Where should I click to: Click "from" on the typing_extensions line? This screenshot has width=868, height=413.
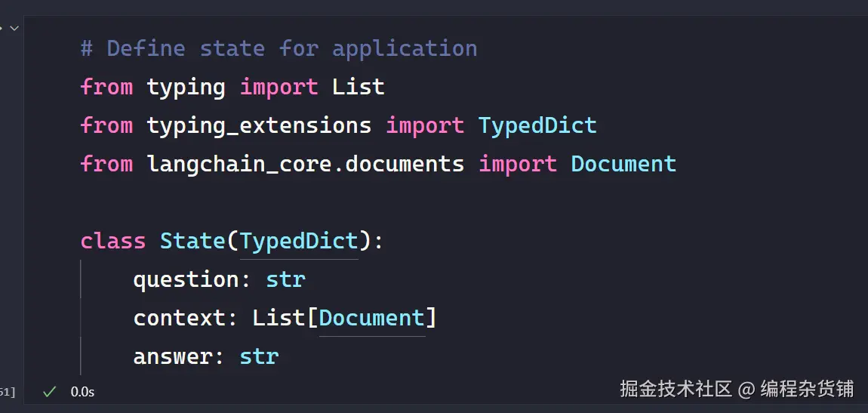[107, 125]
